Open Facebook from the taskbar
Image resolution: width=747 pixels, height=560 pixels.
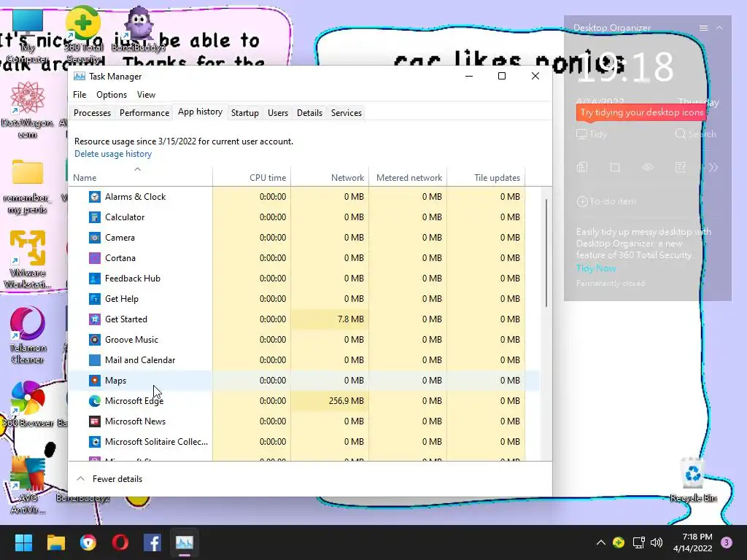[x=152, y=542]
